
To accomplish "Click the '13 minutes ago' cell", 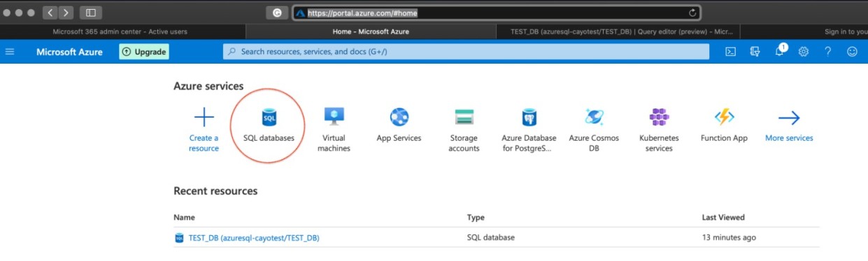I will pyautogui.click(x=729, y=238).
